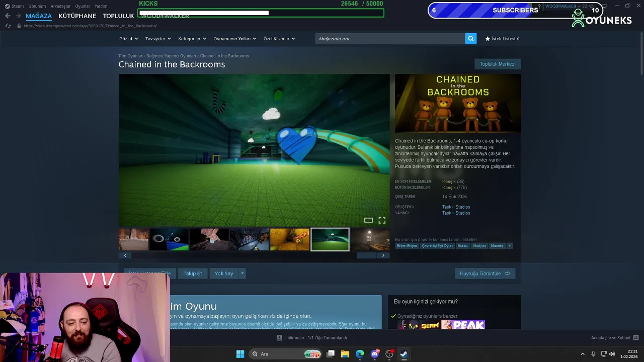Screen dimensions: 644x362
Task: Show hidden system tray icons
Action: 583,354
